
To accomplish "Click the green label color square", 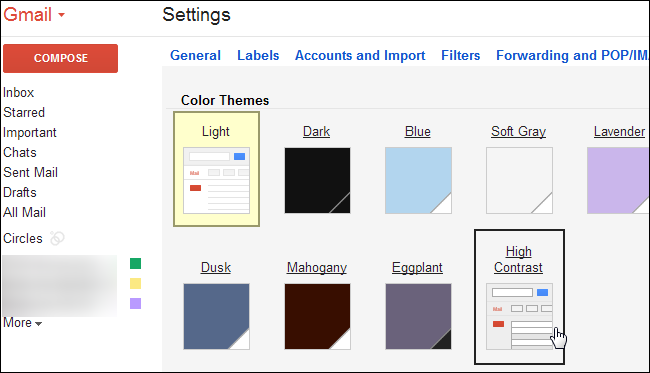I will (136, 264).
